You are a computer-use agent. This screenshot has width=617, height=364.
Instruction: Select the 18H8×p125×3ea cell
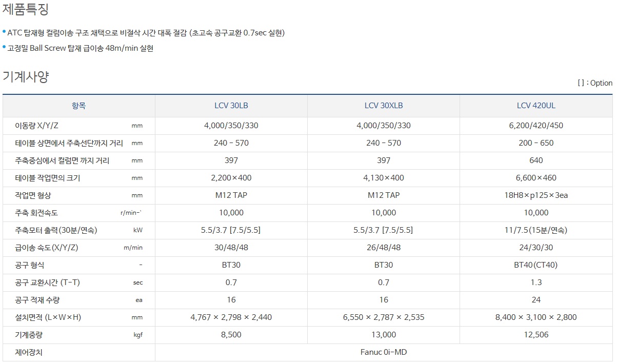pos(536,195)
